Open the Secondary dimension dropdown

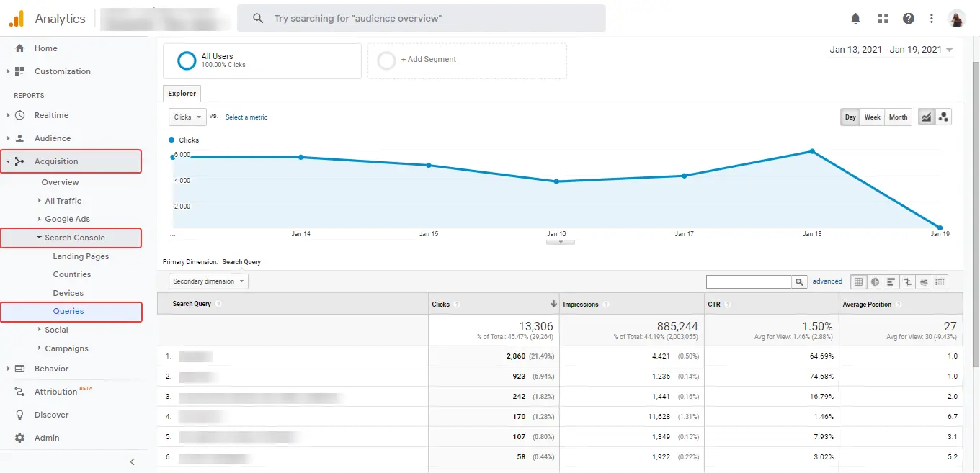coord(208,281)
